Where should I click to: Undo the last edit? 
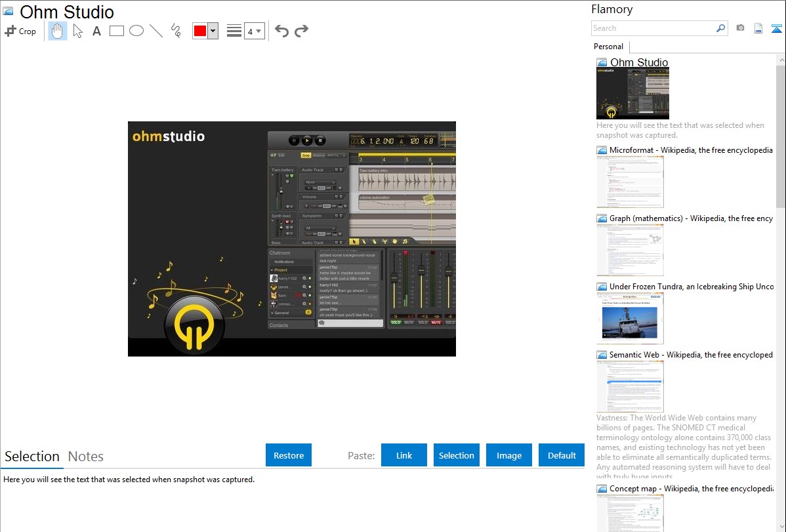tap(281, 31)
